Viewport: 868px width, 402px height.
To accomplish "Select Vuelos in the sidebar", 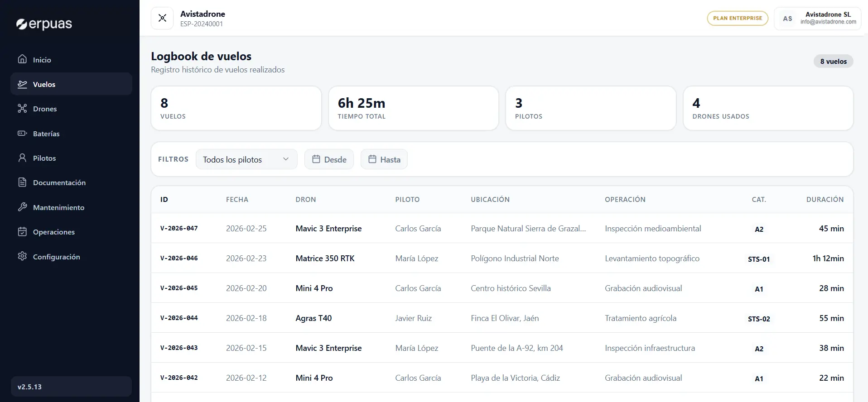I will 44,84.
